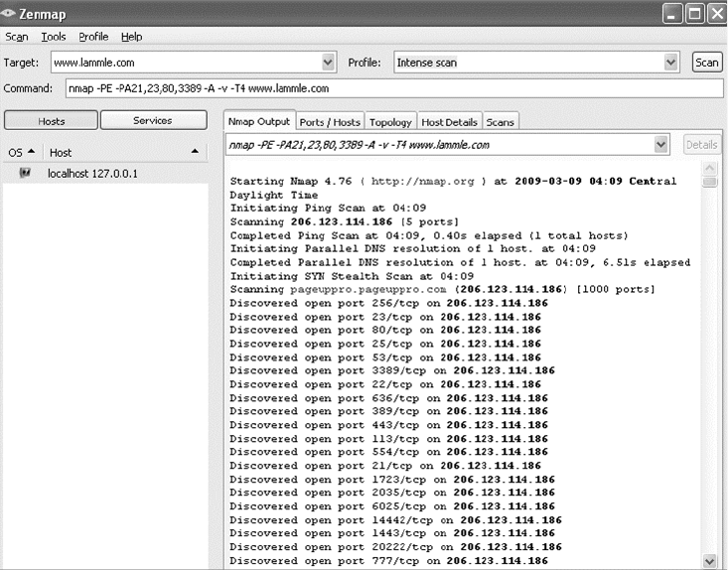Open the Help menu
Screen dimensions: 728x570
click(x=131, y=37)
